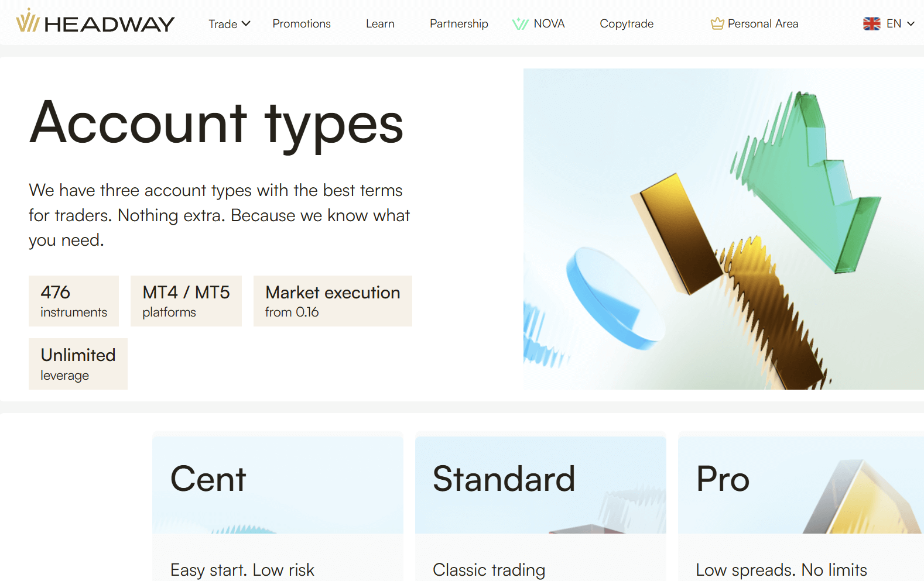The height and width of the screenshot is (581, 924).
Task: Click 'Low spreads. No limits' text
Action: coord(781,570)
